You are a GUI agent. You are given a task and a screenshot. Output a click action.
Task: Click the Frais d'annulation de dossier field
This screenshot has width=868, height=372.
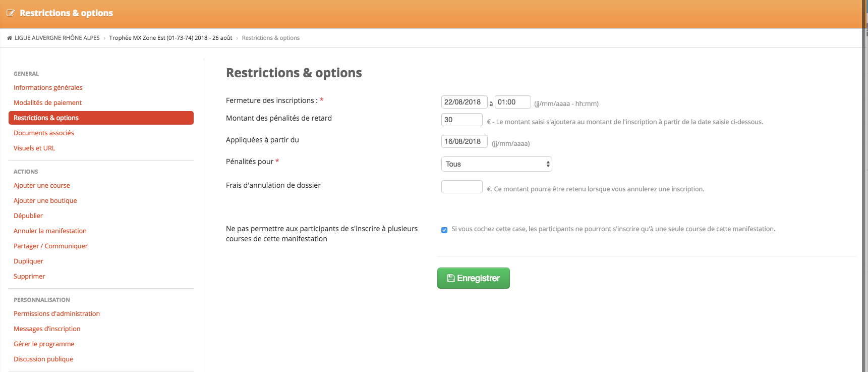coord(462,187)
